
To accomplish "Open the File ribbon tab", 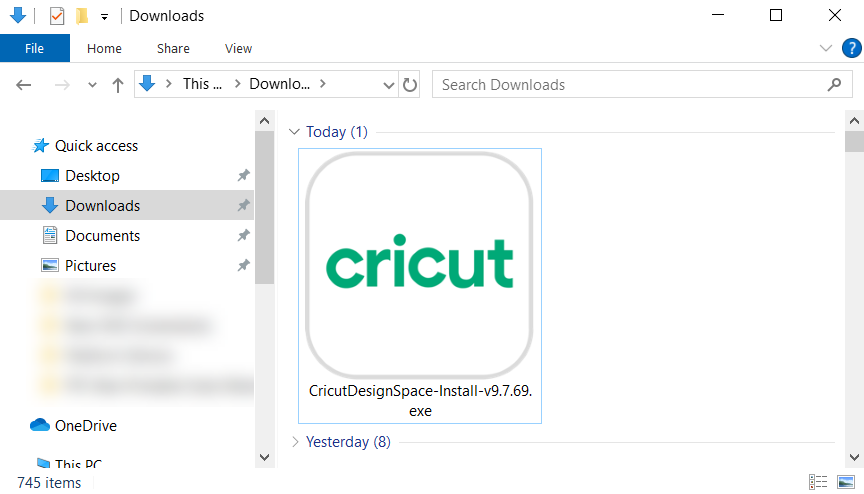I will pos(35,48).
